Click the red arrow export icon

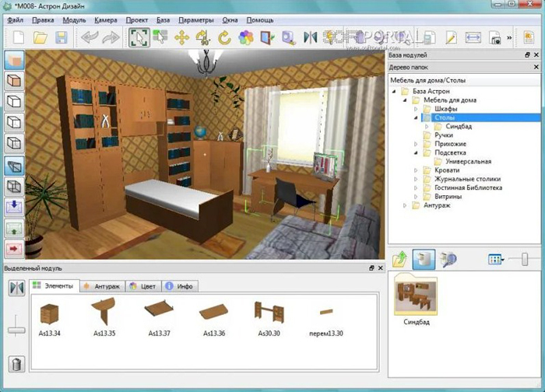15,248
